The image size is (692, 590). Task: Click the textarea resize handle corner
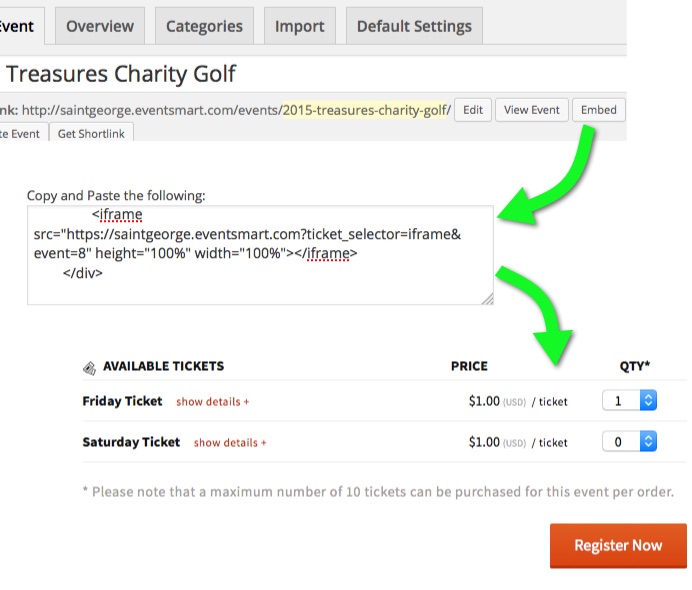[487, 299]
